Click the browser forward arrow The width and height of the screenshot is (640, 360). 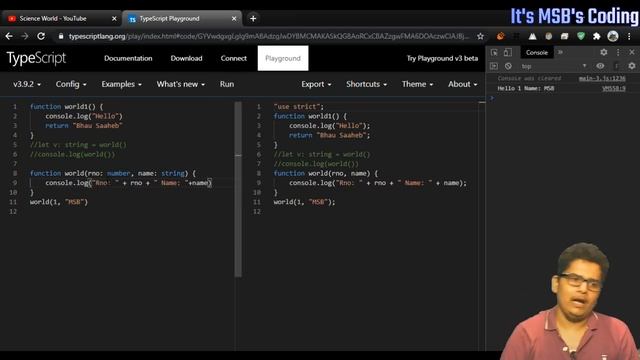(25, 36)
